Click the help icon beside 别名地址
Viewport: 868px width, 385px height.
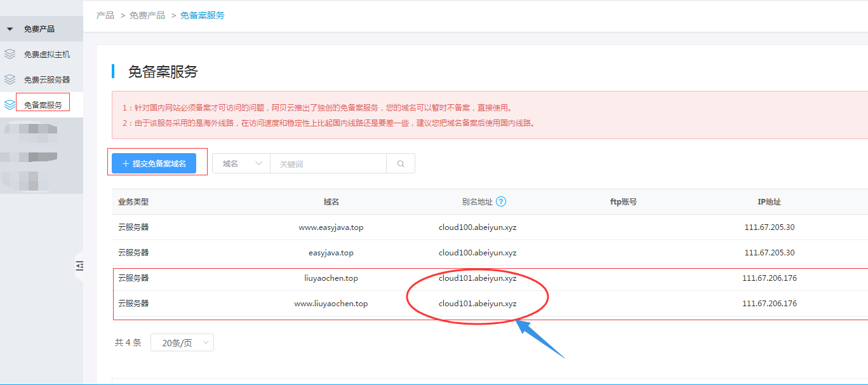[501, 201]
